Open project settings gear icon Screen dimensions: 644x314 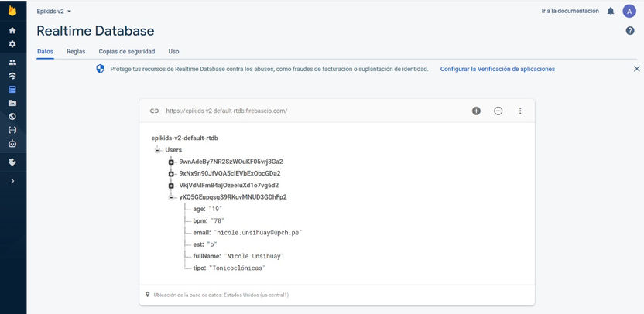[12, 44]
